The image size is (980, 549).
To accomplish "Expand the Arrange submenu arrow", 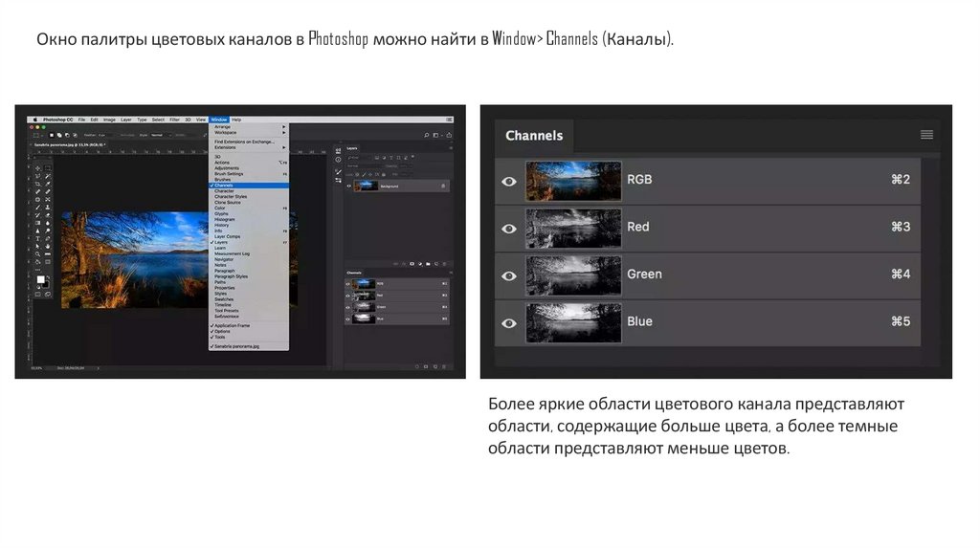I will [x=283, y=127].
